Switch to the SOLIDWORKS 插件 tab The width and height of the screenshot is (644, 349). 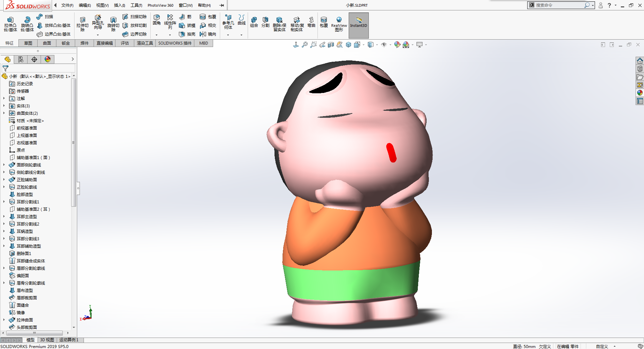click(x=175, y=43)
